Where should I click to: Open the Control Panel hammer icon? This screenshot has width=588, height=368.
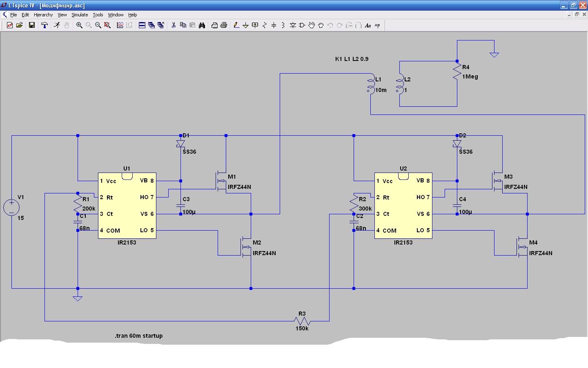pos(45,25)
